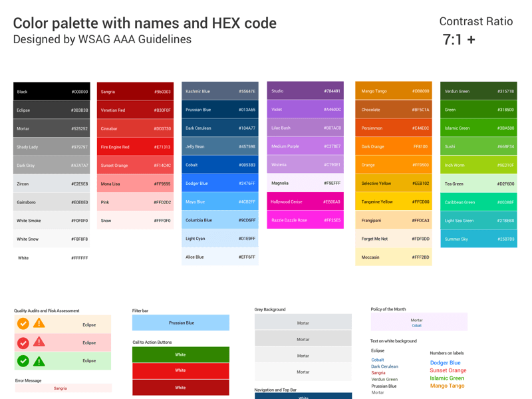Click the red checkmark circle icon

(x=23, y=343)
